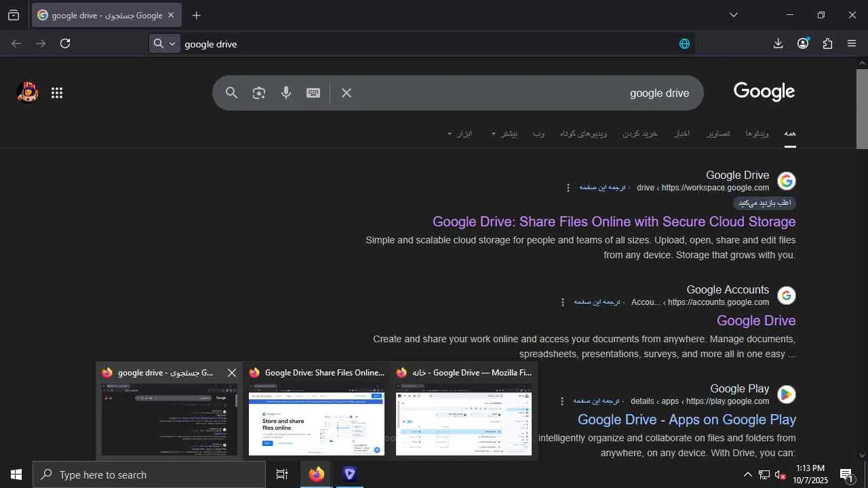The width and height of the screenshot is (868, 488).
Task: Open the Windows Start menu
Action: point(16,474)
